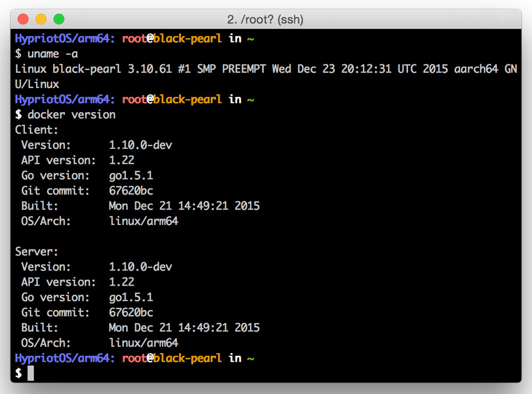Screen dimensions: 532x394
Task: Click Client Go version value go1.5.1
Action: 131,175
